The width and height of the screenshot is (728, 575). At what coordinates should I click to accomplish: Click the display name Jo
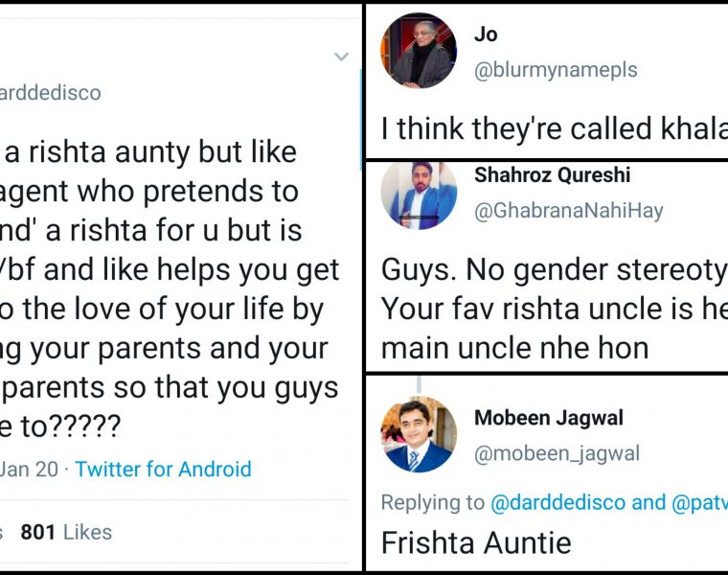[486, 34]
